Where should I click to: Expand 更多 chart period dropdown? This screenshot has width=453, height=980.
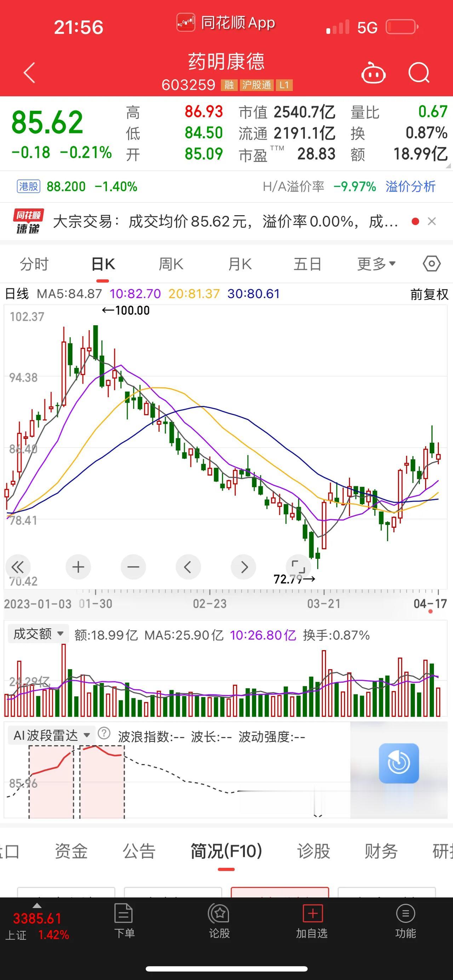point(377,264)
